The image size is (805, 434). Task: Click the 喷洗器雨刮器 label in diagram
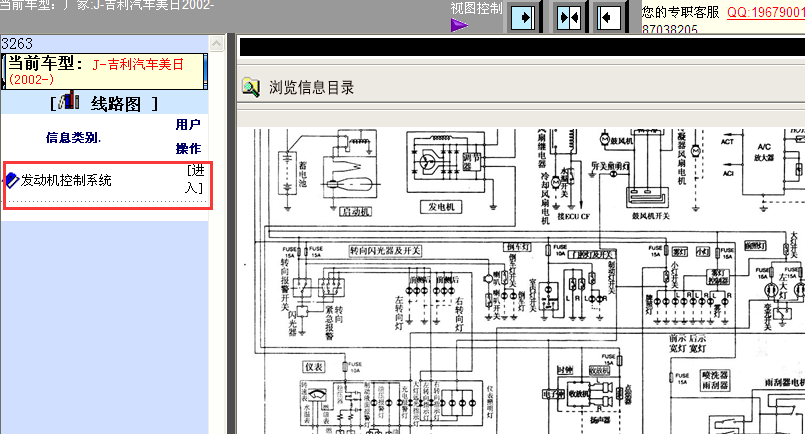715,380
